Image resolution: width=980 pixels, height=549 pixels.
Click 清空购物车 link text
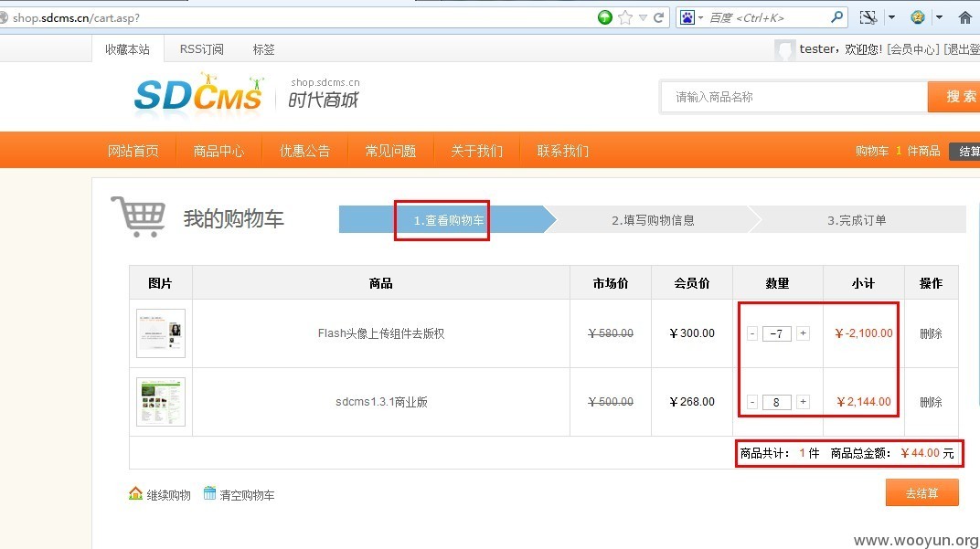click(x=247, y=495)
